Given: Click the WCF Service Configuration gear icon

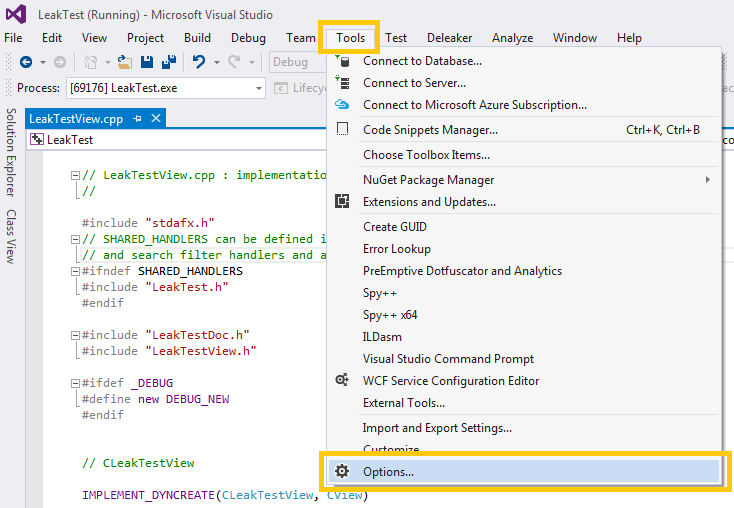Looking at the screenshot, I should pyautogui.click(x=342, y=380).
